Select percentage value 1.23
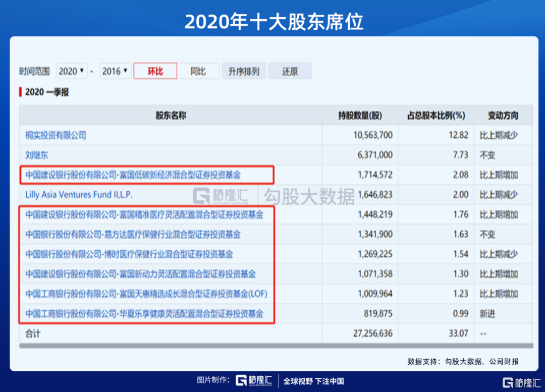Screen dimensions: 545x392 click(461, 294)
